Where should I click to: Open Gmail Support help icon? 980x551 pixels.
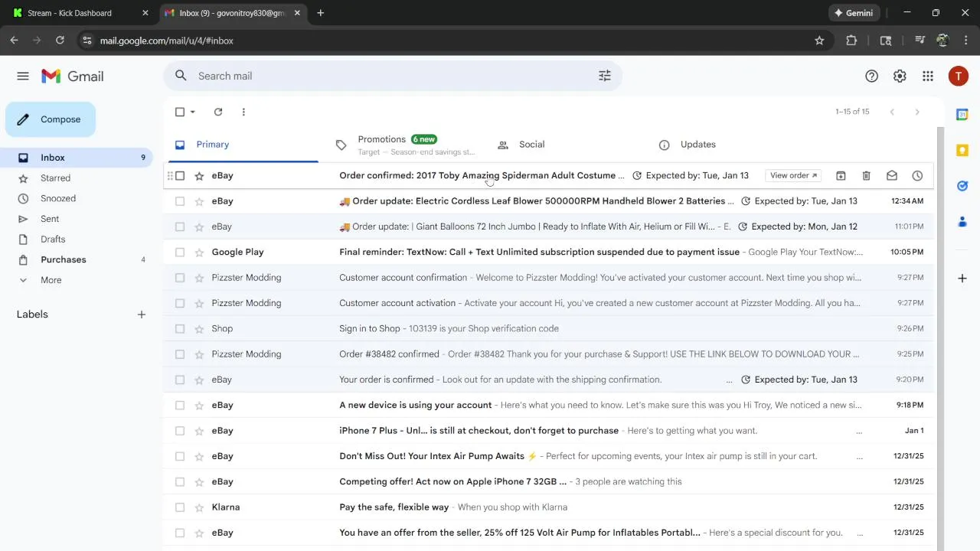pos(871,76)
